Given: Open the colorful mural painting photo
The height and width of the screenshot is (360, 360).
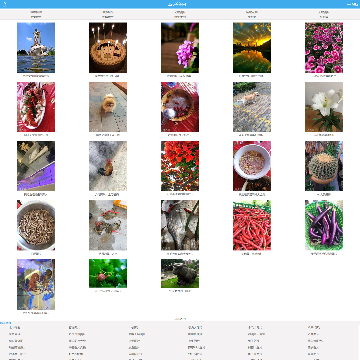Looking at the screenshot, I should (x=36, y=285).
